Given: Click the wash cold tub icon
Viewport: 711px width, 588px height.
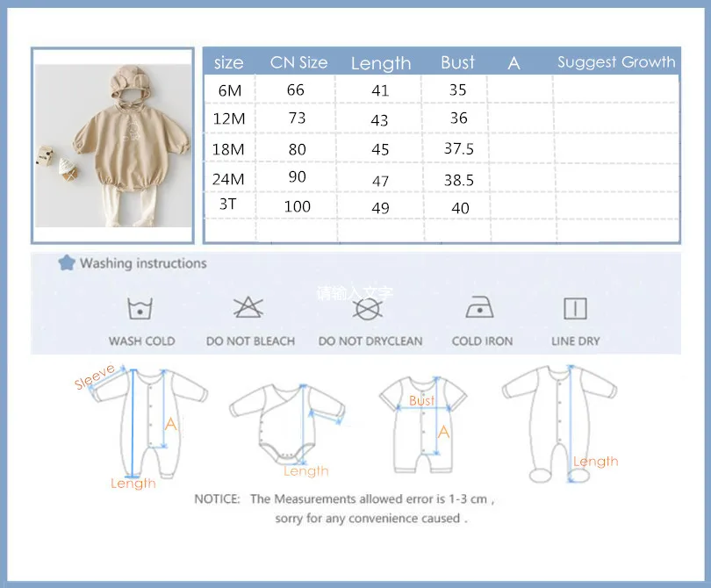Looking at the screenshot, I should (x=140, y=309).
